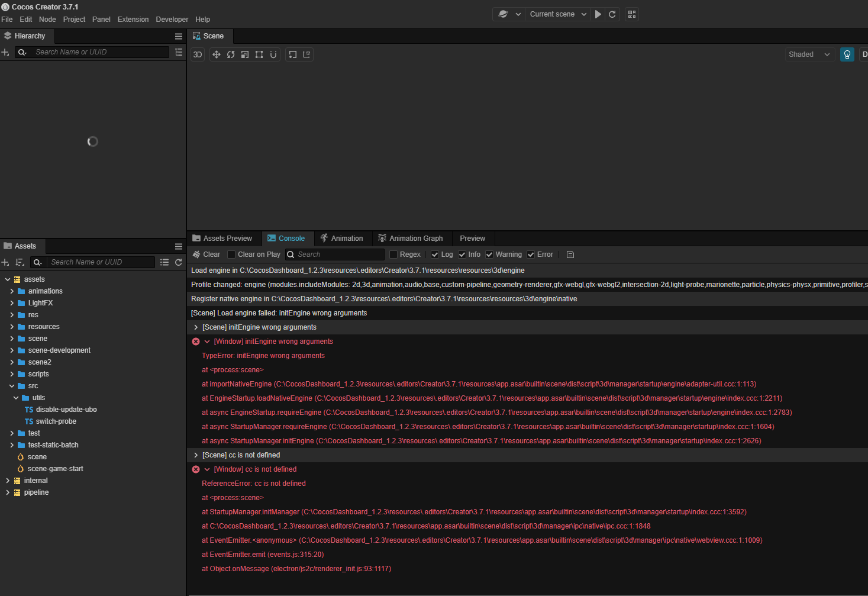Select the Scale gizmo tool

tap(245, 54)
